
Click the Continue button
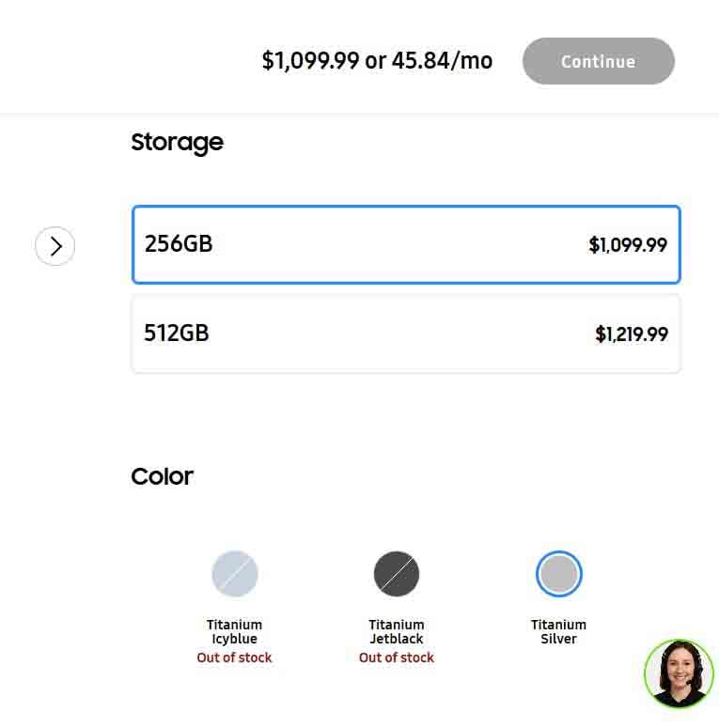(598, 62)
